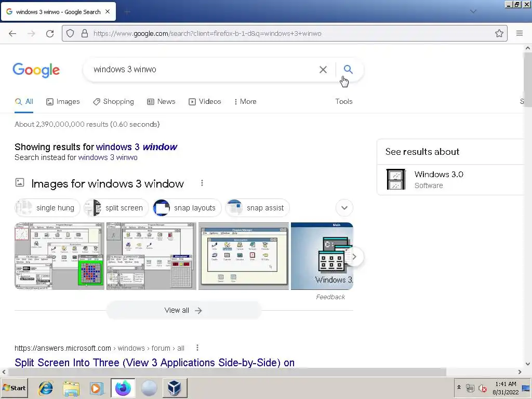Click the Feedback link under images

click(x=330, y=297)
